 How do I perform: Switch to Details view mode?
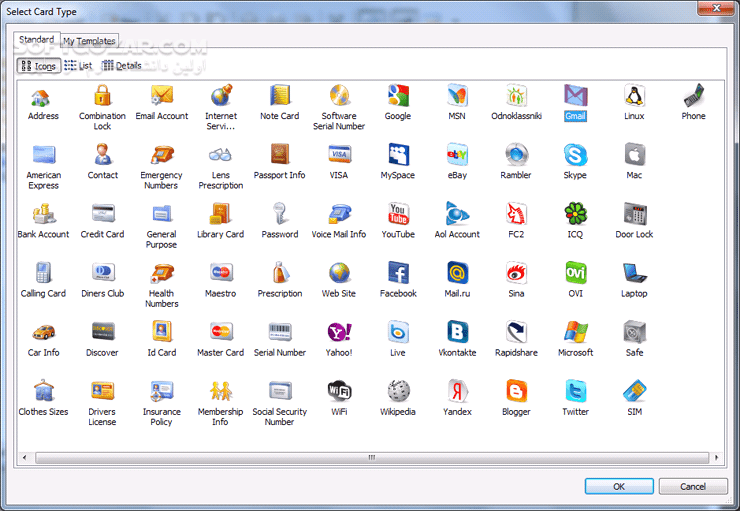122,66
